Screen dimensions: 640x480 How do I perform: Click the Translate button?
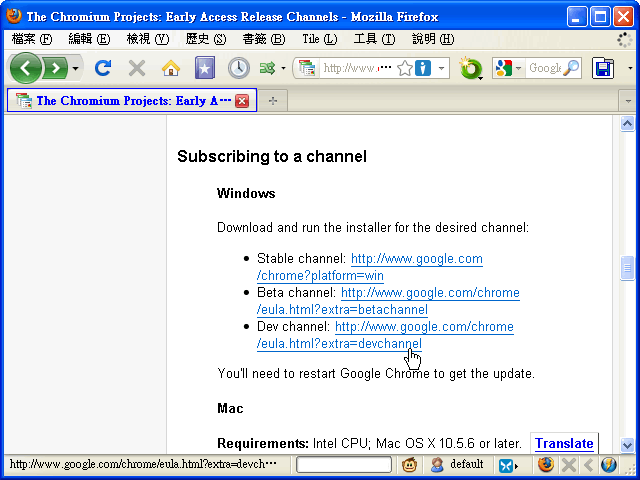tap(563, 443)
